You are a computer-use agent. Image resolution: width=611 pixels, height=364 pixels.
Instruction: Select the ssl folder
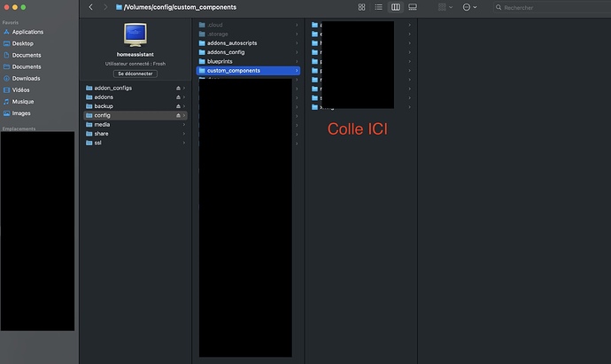135,143
